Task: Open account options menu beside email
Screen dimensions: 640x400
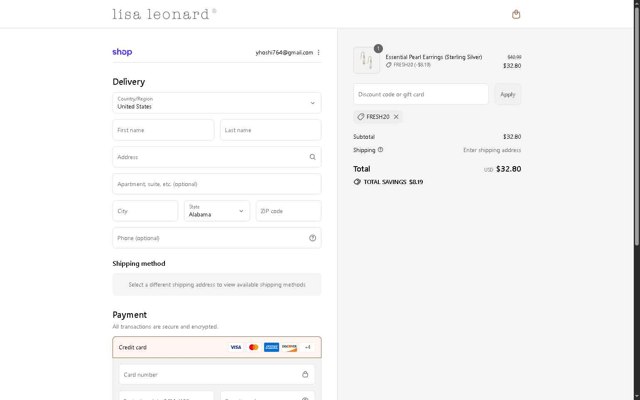Action: [x=318, y=52]
